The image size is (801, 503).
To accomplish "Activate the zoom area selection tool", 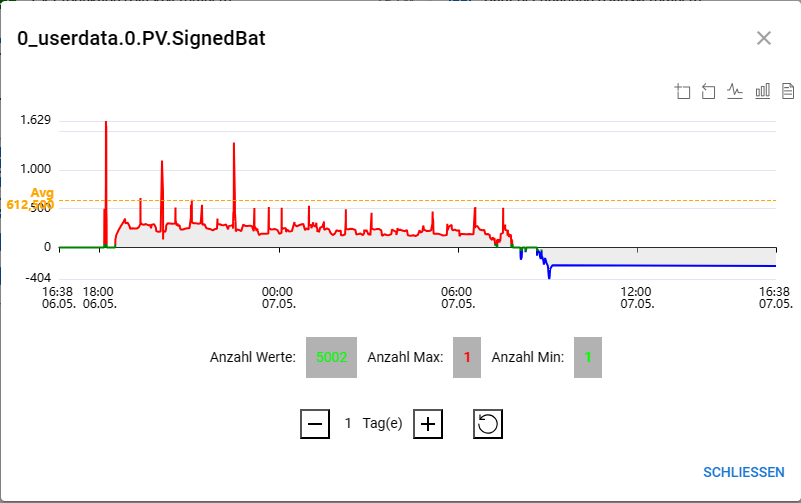I will coord(683,92).
